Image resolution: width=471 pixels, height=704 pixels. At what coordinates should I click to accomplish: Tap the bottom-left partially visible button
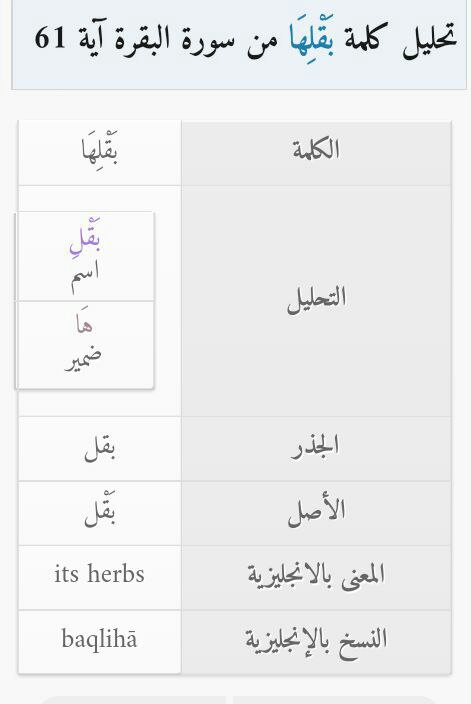(x=132, y=700)
